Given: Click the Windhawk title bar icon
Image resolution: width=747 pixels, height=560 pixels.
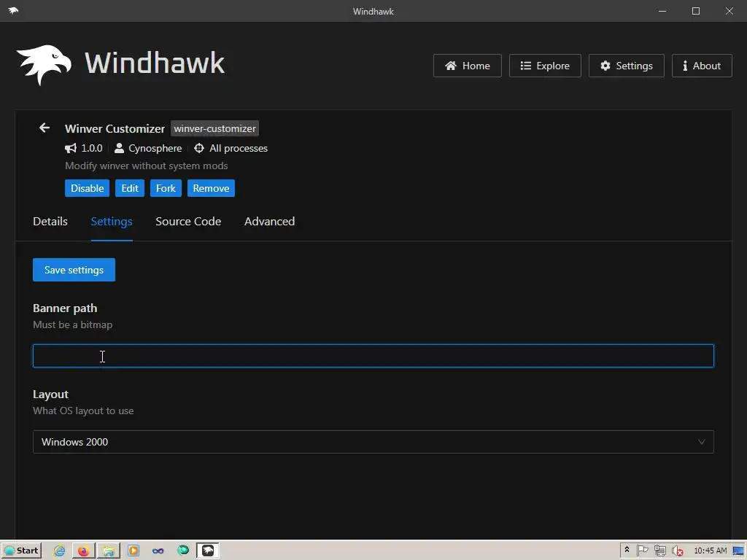Looking at the screenshot, I should (x=13, y=10).
